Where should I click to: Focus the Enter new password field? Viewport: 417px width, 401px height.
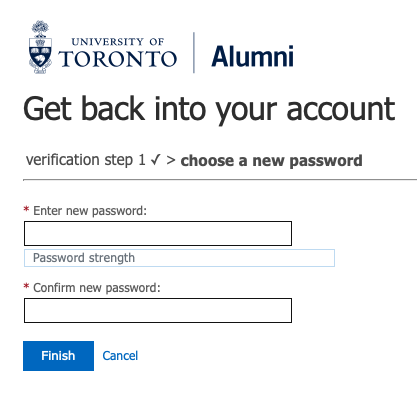click(x=158, y=233)
